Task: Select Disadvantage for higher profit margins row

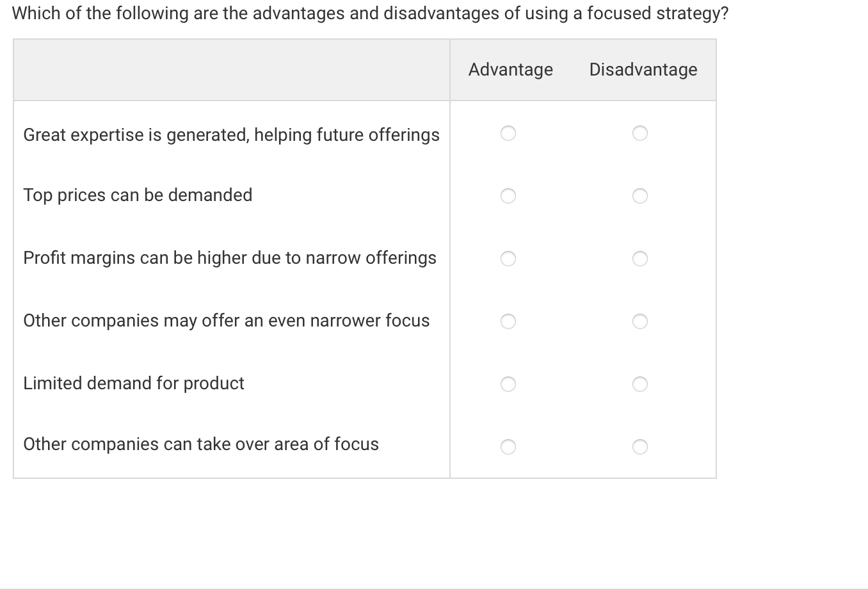Action: click(640, 259)
